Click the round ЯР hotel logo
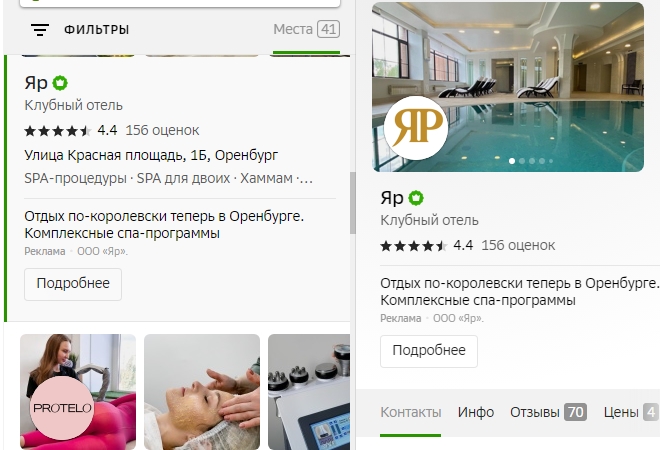 (416, 128)
